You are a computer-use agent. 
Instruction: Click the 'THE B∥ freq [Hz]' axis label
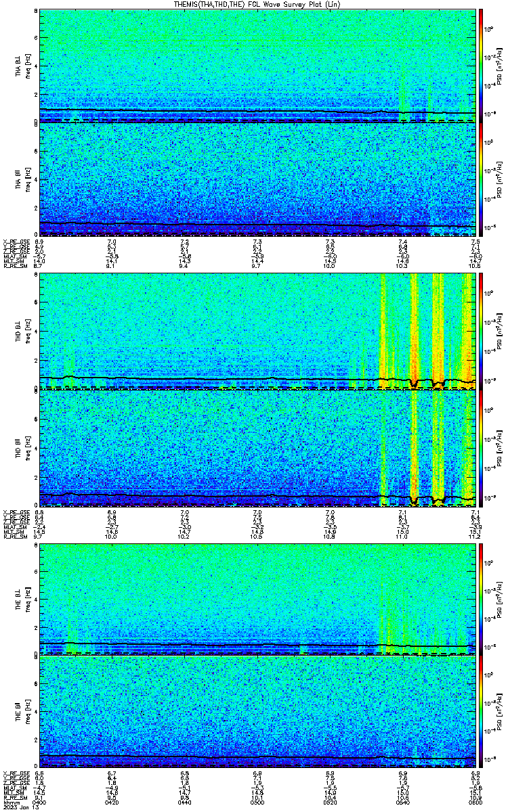coord(23,713)
